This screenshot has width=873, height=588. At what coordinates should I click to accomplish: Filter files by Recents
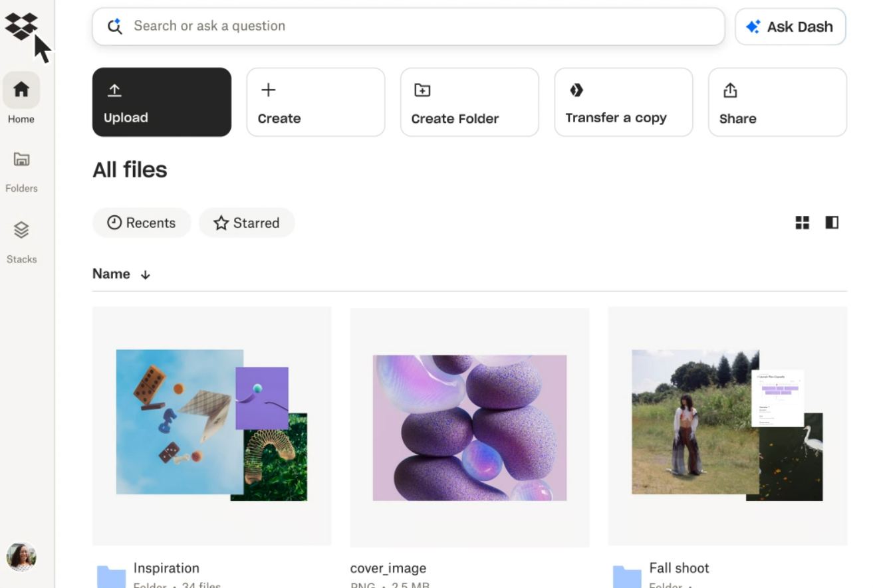142,223
